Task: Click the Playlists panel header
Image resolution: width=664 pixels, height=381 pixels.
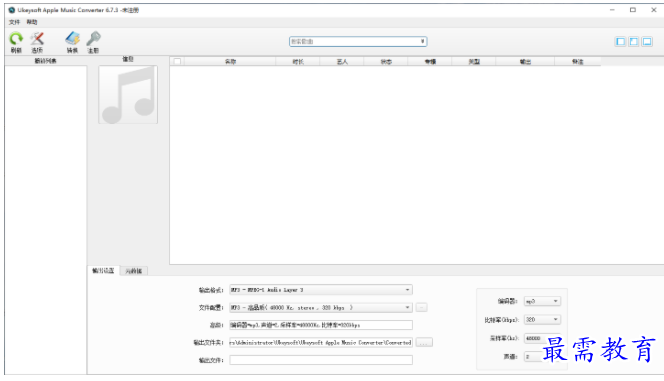Action: point(45,61)
